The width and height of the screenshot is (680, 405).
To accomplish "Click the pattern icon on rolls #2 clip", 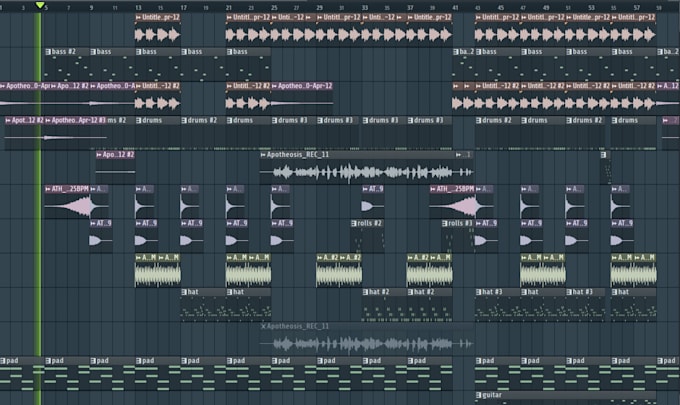I will (354, 224).
